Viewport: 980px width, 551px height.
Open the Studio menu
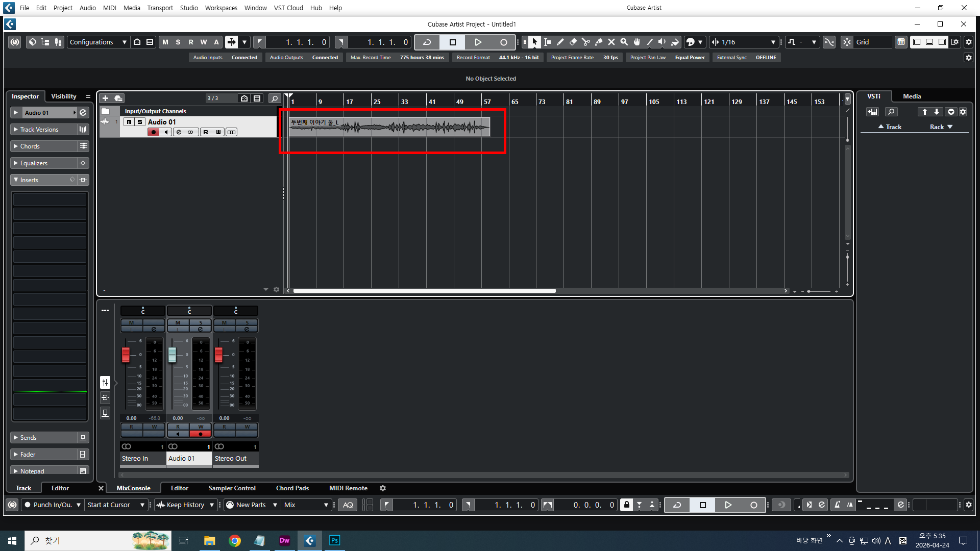tap(189, 8)
